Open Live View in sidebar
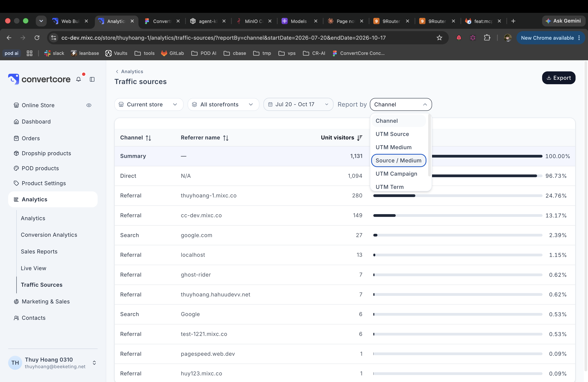588x382 pixels. point(34,268)
